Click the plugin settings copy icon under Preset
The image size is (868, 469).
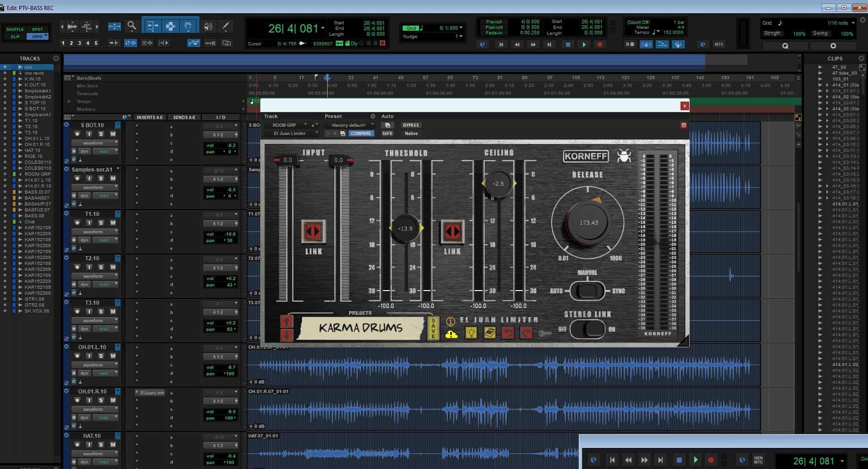pyautogui.click(x=343, y=134)
